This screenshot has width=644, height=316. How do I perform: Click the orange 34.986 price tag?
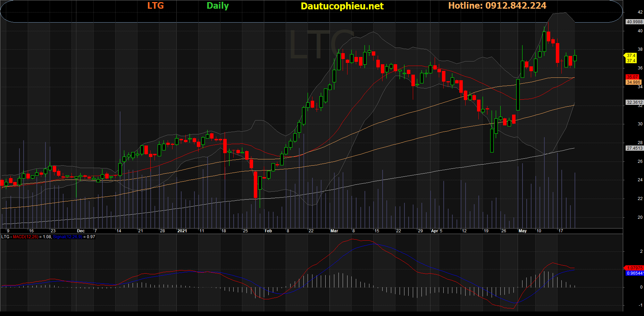pyautogui.click(x=634, y=82)
